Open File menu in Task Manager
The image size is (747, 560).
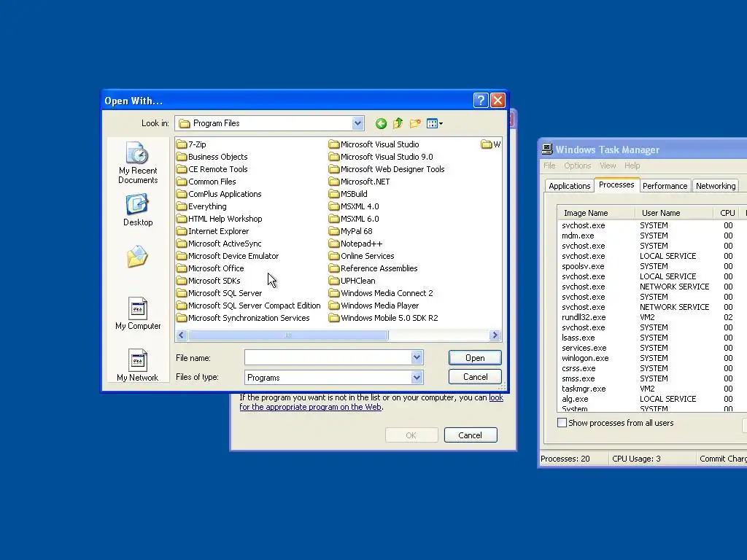pos(549,166)
